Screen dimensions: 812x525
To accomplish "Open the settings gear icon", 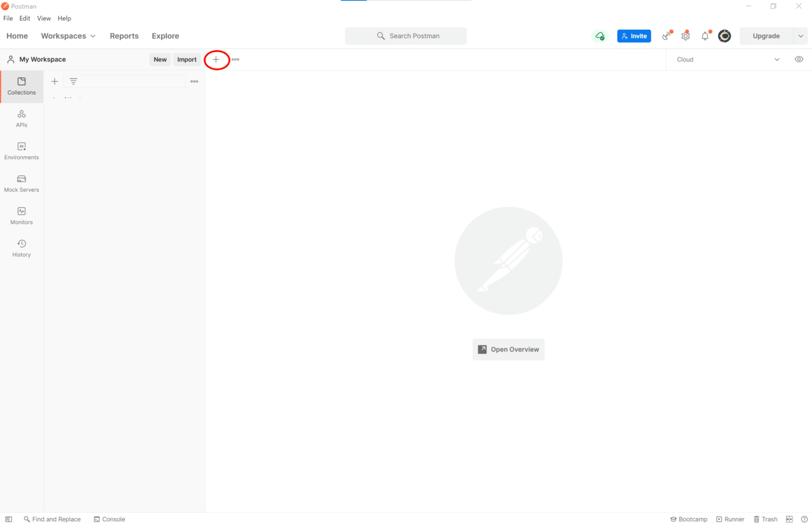I will 685,36.
